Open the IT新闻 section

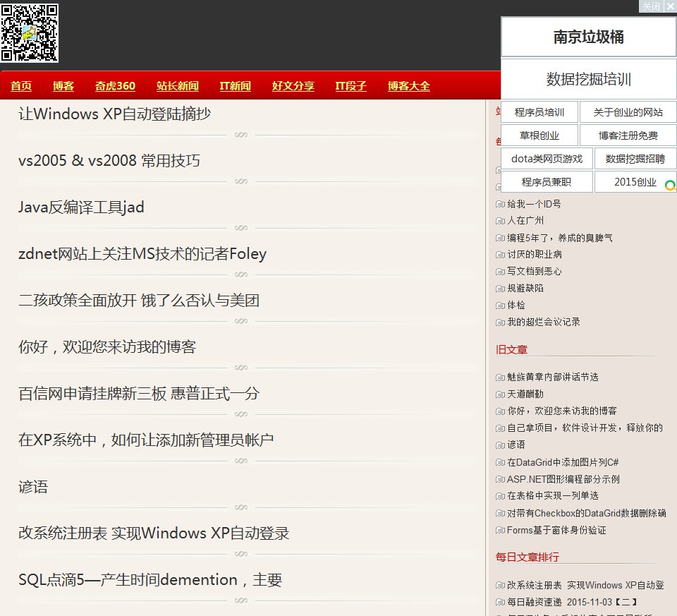[236, 86]
